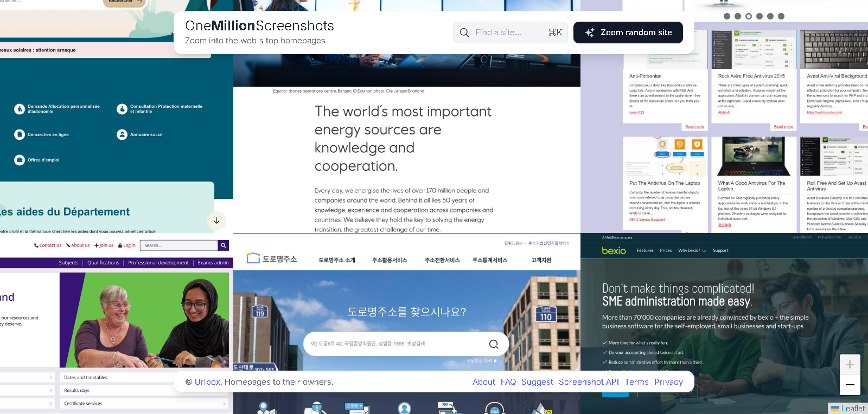Open the Certificate services row chevron
The image size is (868, 414).
click(224, 403)
